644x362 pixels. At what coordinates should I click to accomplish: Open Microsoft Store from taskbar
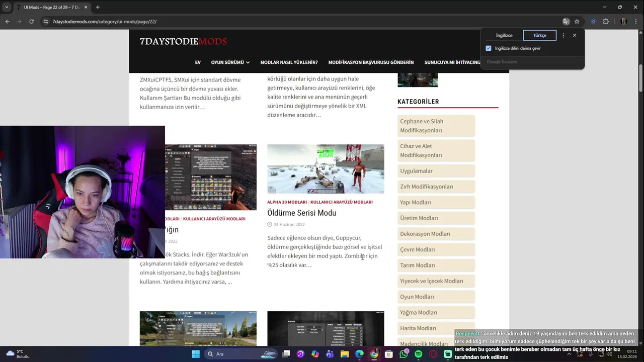pos(389,354)
